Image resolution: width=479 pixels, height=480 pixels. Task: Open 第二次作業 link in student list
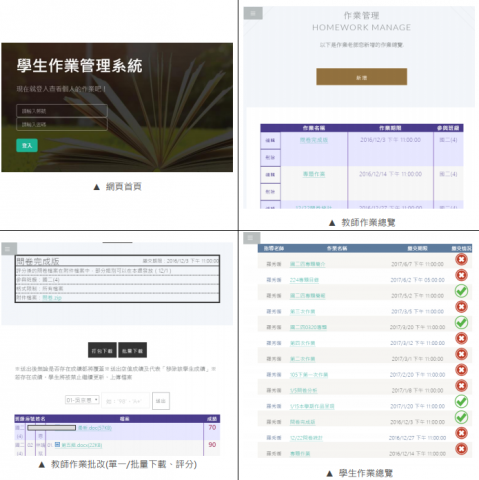click(302, 359)
